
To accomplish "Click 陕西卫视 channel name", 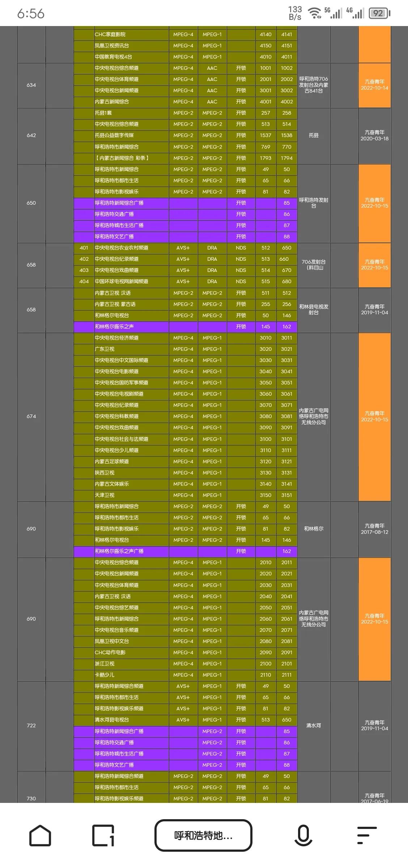I will pyautogui.click(x=105, y=473).
